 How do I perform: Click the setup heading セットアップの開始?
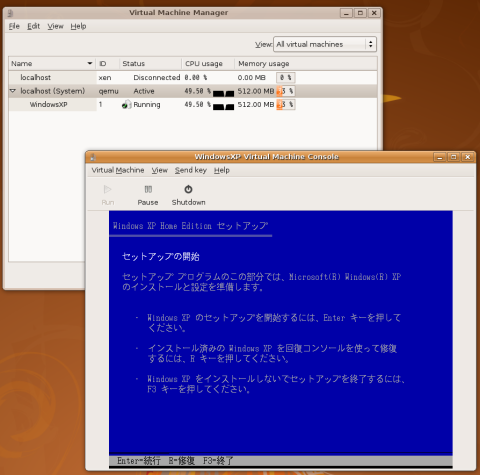(x=161, y=256)
